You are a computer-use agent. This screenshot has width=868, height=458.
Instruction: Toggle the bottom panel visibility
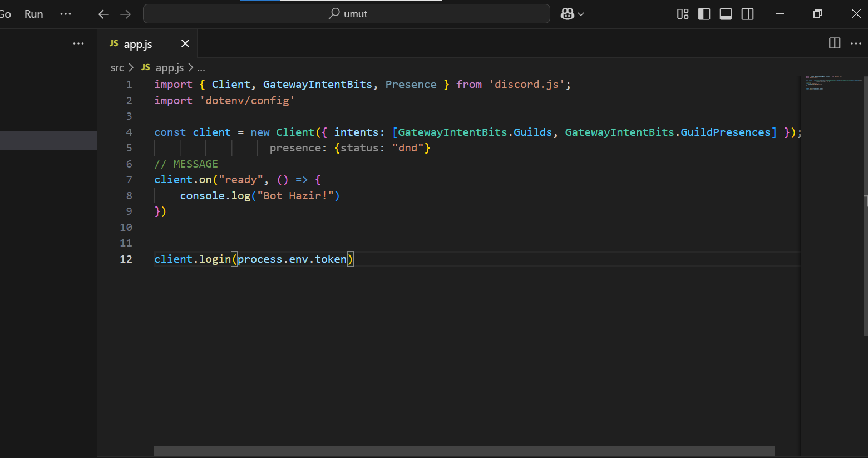pyautogui.click(x=726, y=14)
